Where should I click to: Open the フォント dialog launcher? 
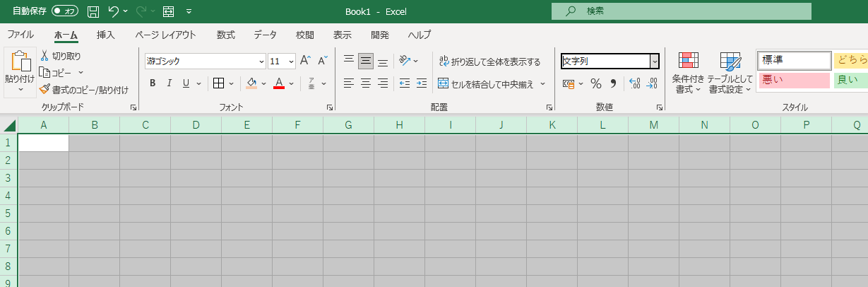330,107
